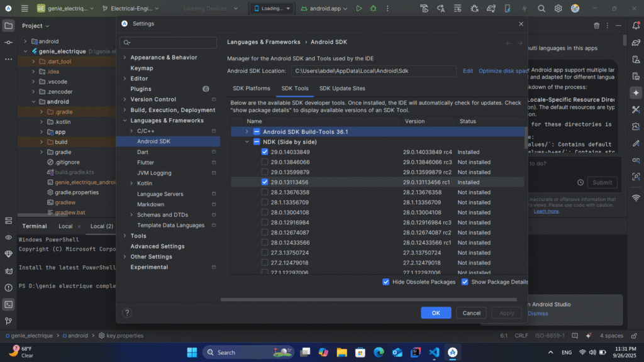Click the green Run app button
The width and height of the screenshot is (644, 362).
[359, 9]
